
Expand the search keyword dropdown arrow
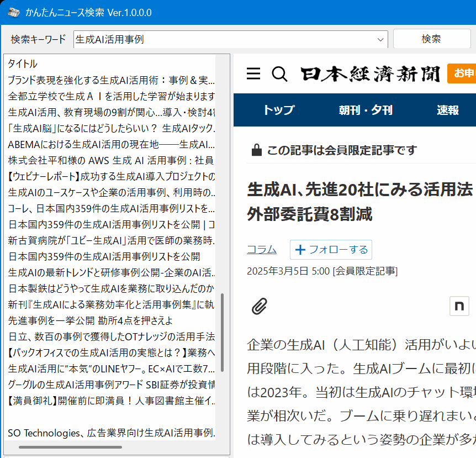[380, 39]
